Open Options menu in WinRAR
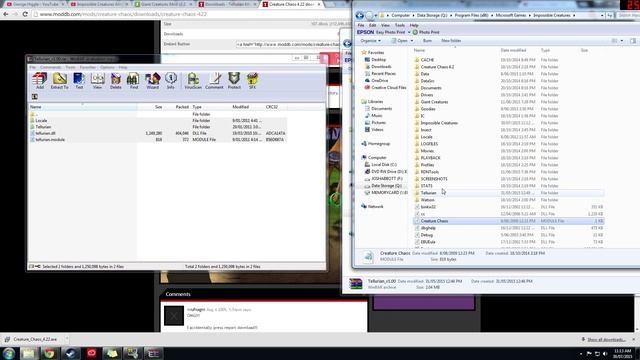Screen dimensions: 640x360 click(x=107, y=67)
